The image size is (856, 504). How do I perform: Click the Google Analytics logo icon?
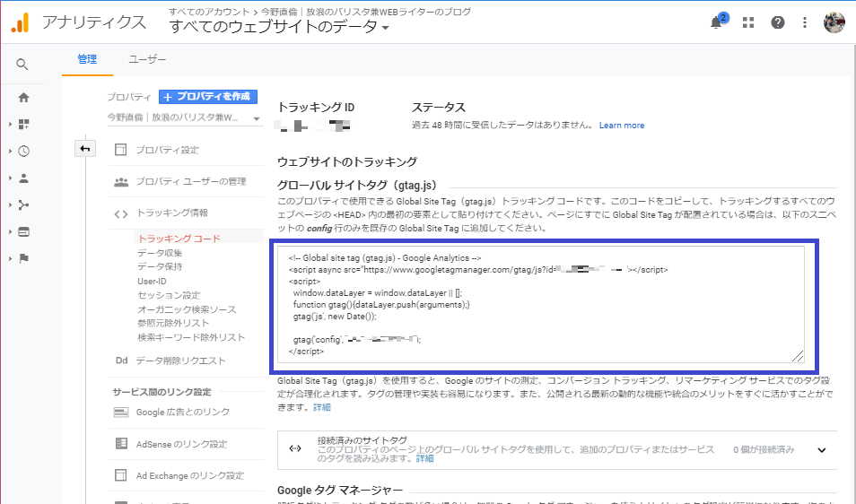tap(21, 23)
